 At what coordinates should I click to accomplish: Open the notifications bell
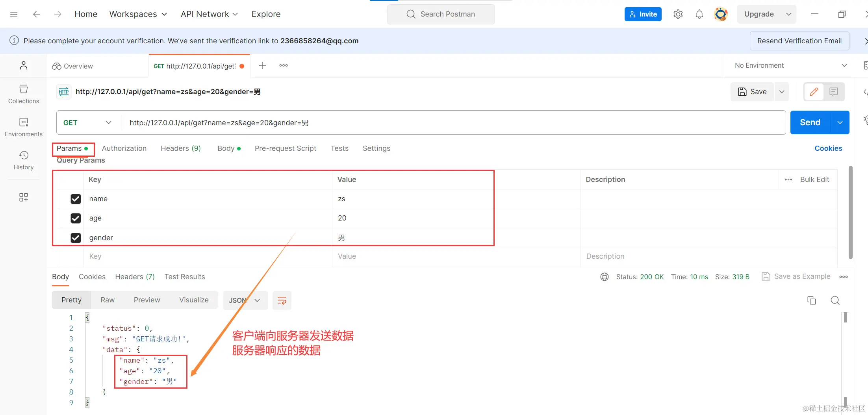pyautogui.click(x=699, y=14)
